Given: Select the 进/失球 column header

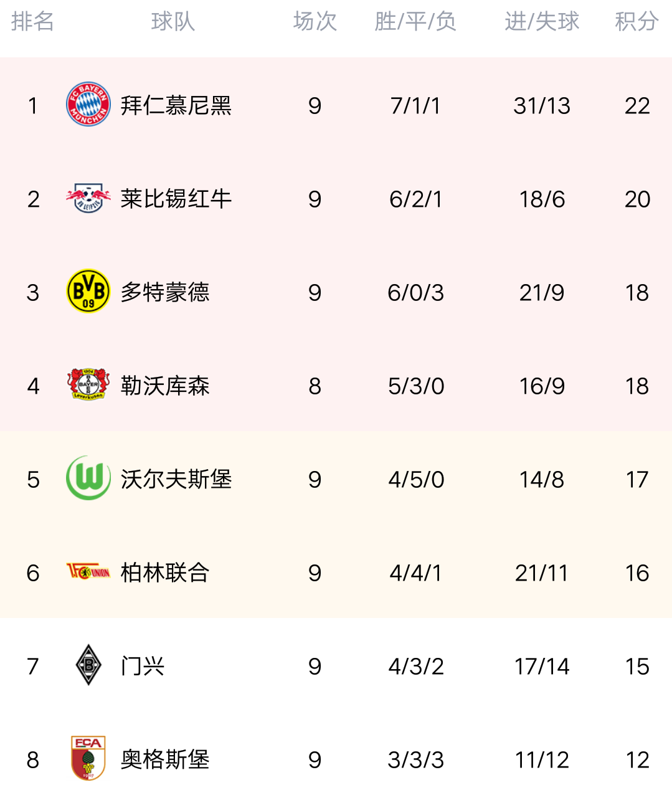Looking at the screenshot, I should (542, 21).
